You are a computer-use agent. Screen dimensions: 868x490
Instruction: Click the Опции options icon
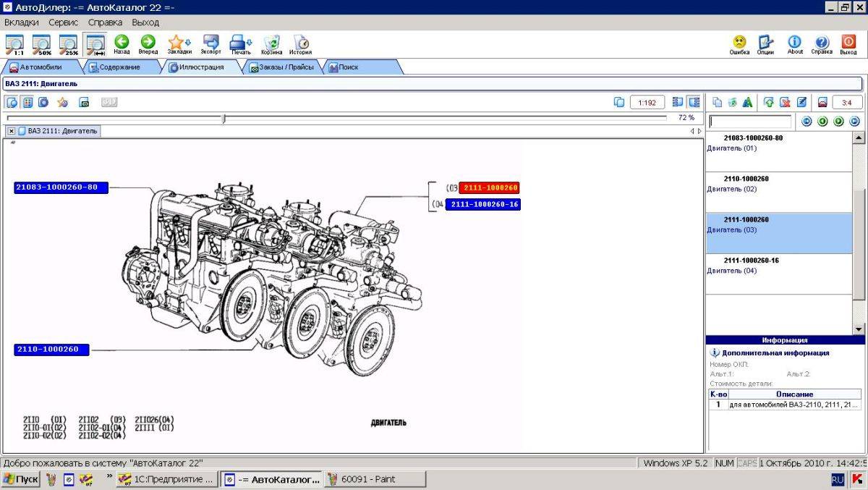pos(765,42)
